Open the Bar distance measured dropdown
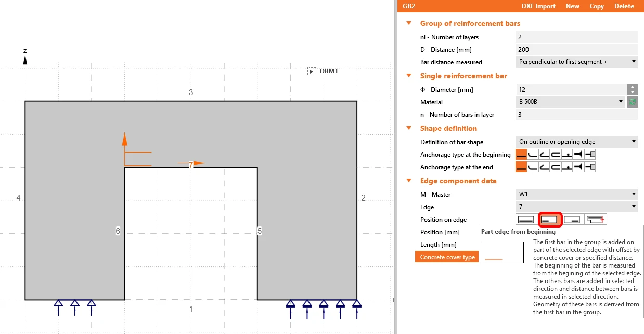The height and width of the screenshot is (334, 644). click(577, 62)
